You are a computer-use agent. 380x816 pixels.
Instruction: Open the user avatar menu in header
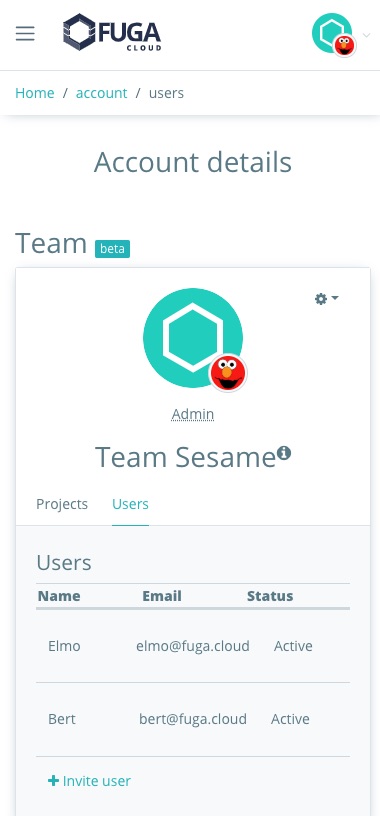tap(332, 33)
